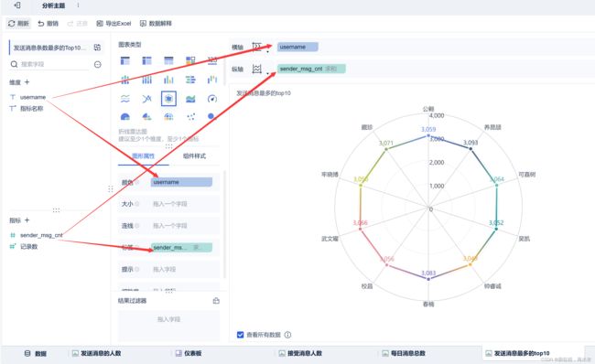Expand horizontal axis 横轴 settings dropdown

click(x=260, y=47)
